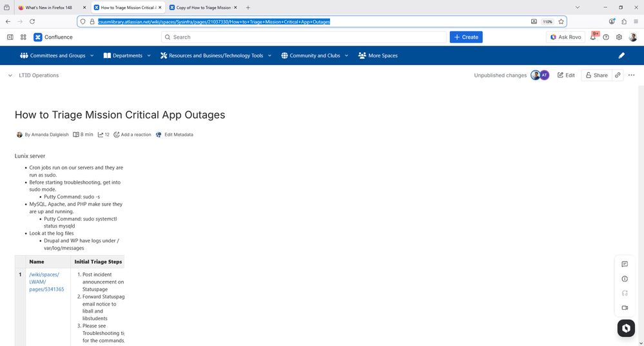644x346 pixels.
Task: Click the scrollbar down arrow
Action: tap(641, 343)
